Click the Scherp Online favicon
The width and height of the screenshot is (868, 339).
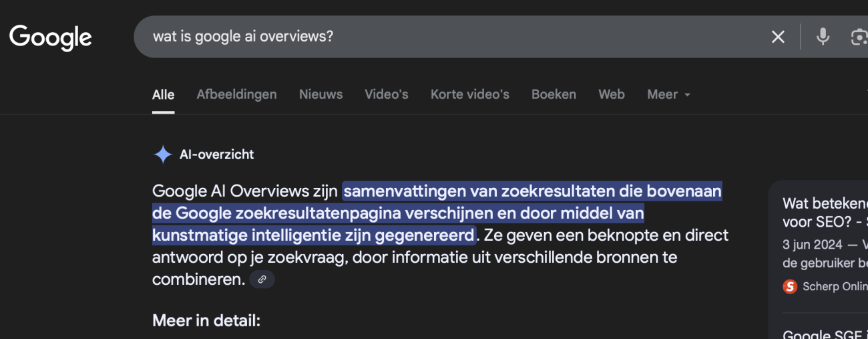pyautogui.click(x=790, y=286)
